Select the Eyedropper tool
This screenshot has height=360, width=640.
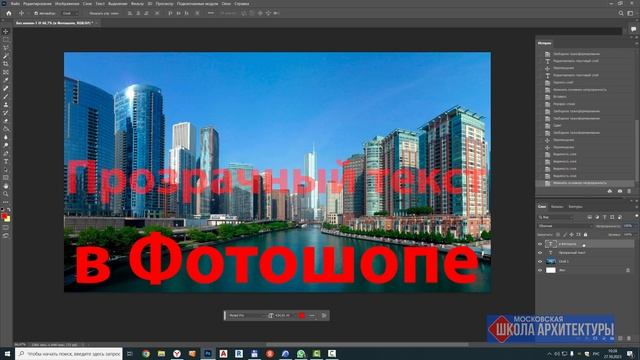pyautogui.click(x=6, y=80)
